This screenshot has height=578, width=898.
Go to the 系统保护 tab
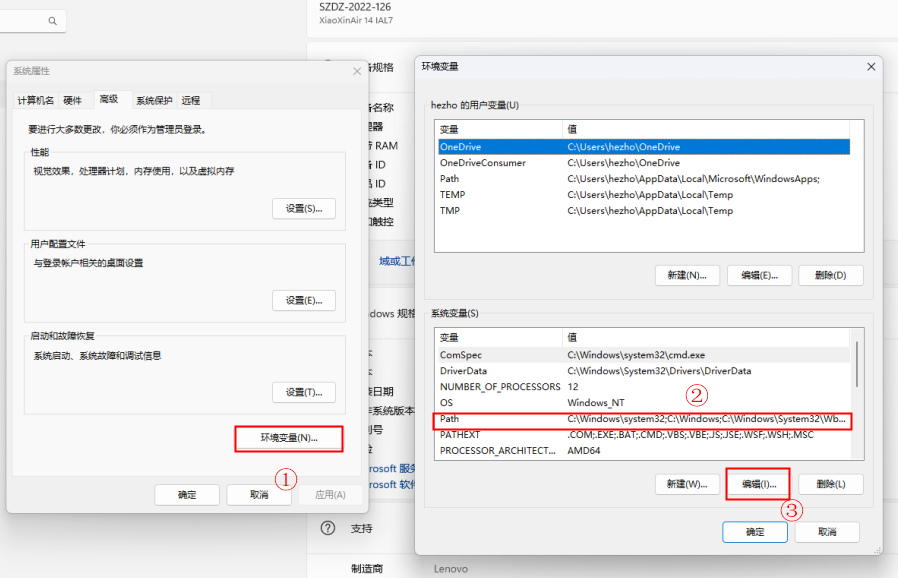coord(154,100)
